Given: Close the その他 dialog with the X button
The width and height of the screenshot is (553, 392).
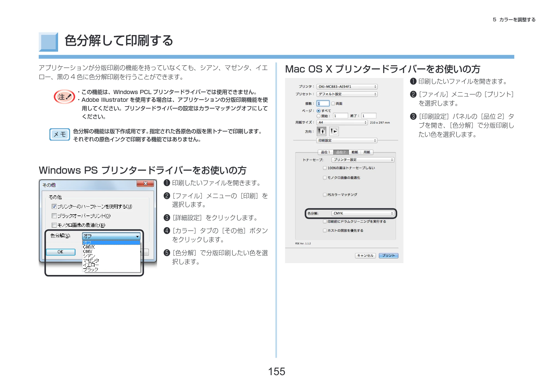Looking at the screenshot, I should point(146,183).
